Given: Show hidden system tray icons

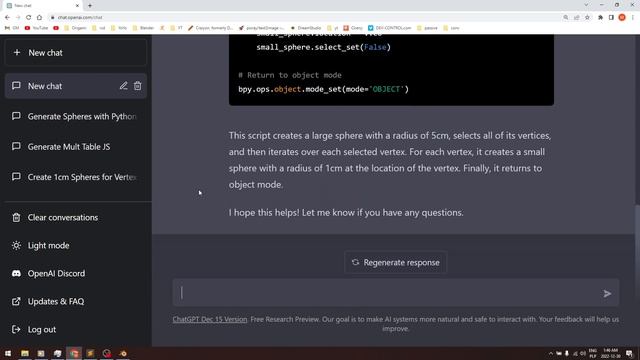Looking at the screenshot, I should pos(551,353).
